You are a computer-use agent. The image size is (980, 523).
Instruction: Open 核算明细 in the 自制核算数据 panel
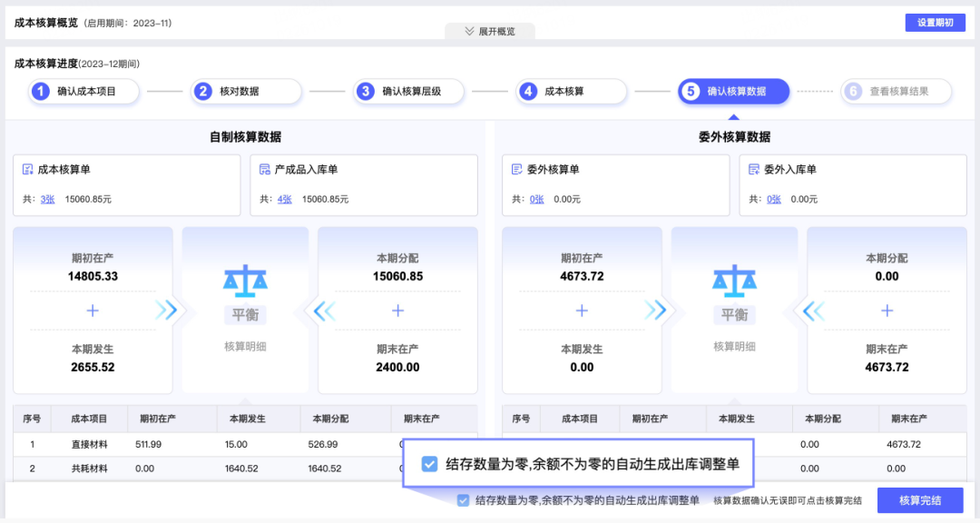point(245,346)
